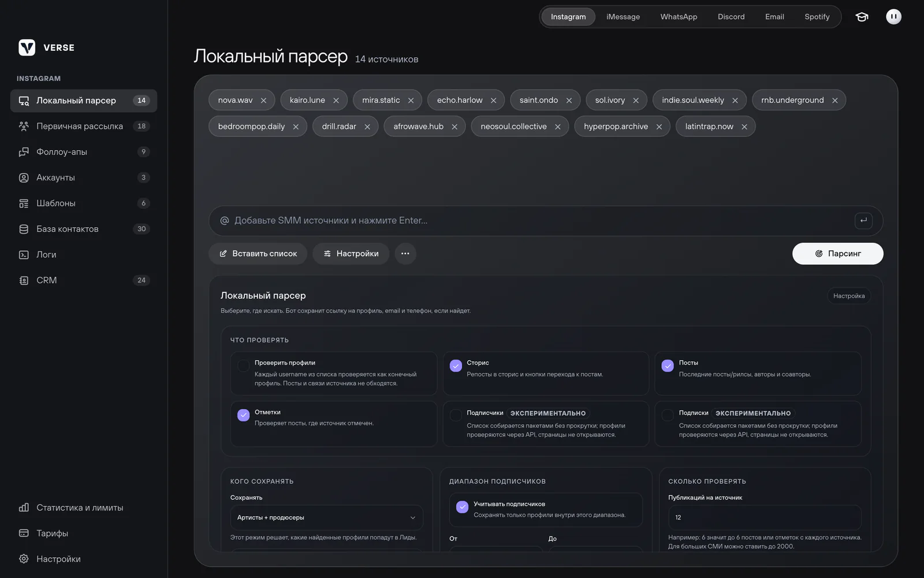924x578 pixels.
Task: Uncheck the Отметки checkbox
Action: click(243, 415)
